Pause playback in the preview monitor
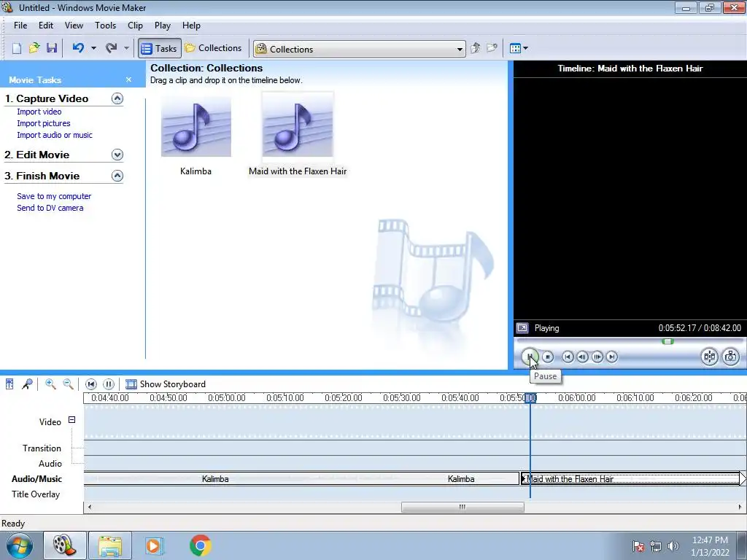The width and height of the screenshot is (747, 560). click(x=530, y=357)
